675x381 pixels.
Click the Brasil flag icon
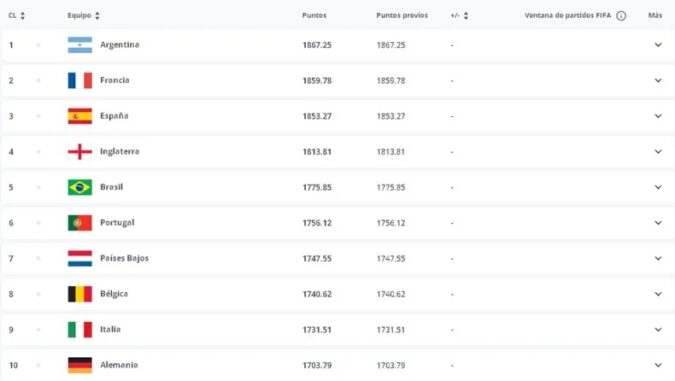pyautogui.click(x=80, y=187)
